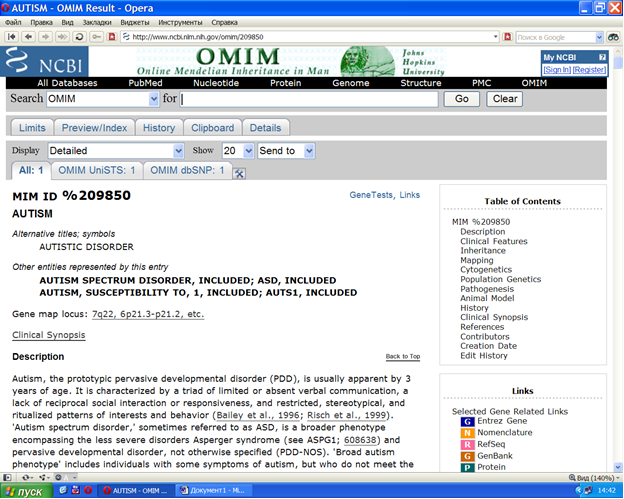Screen dimensions: 624x499
Task: Click the Back to Top link
Action: click(x=403, y=357)
